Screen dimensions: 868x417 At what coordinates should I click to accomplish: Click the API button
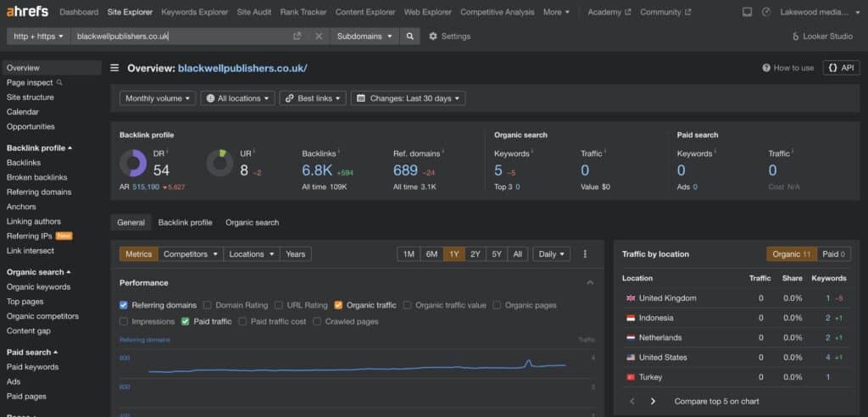(841, 68)
